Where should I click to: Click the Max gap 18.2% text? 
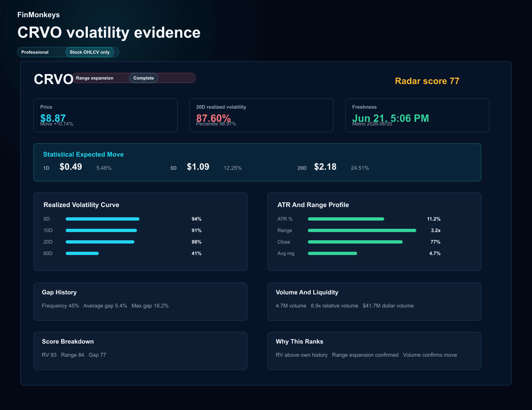coord(150,306)
